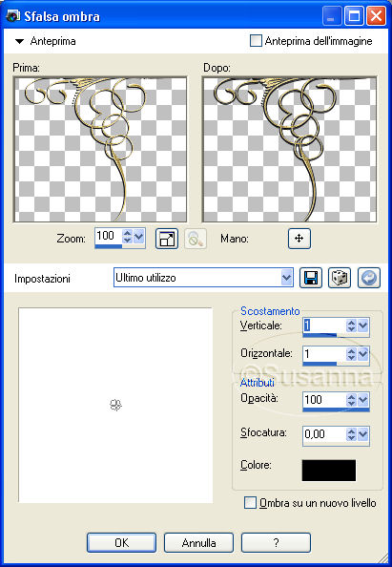Pick the black Colore swatch
The height and width of the screenshot is (567, 392).
click(329, 471)
